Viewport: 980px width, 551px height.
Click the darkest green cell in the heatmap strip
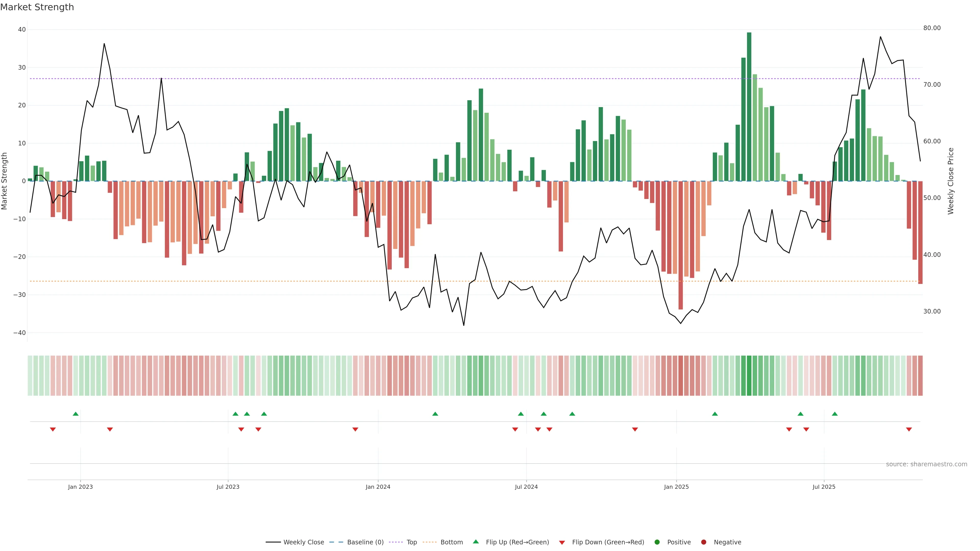click(749, 376)
